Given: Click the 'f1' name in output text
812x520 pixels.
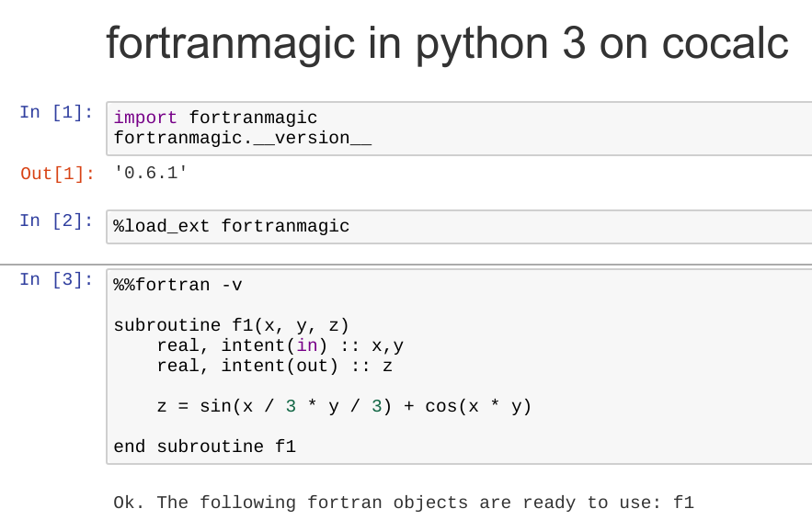Looking at the screenshot, I should pyautogui.click(x=683, y=503).
